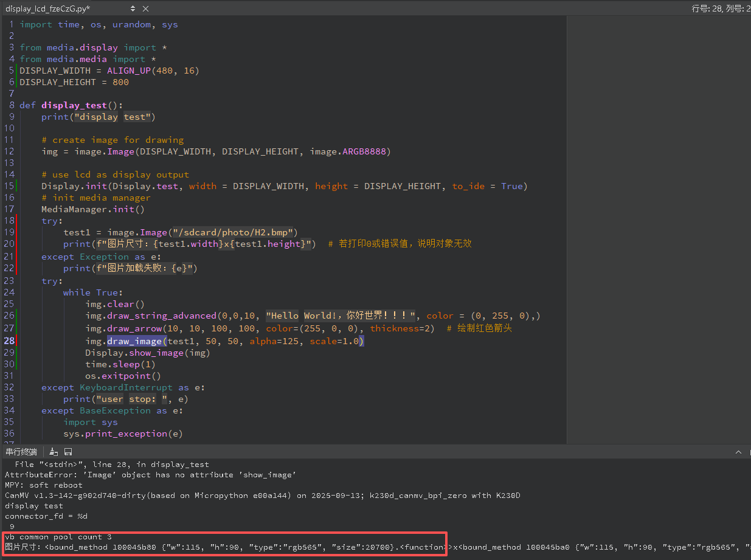Open the file selector dropdown arrows
This screenshot has width=751, height=560.
133,9
